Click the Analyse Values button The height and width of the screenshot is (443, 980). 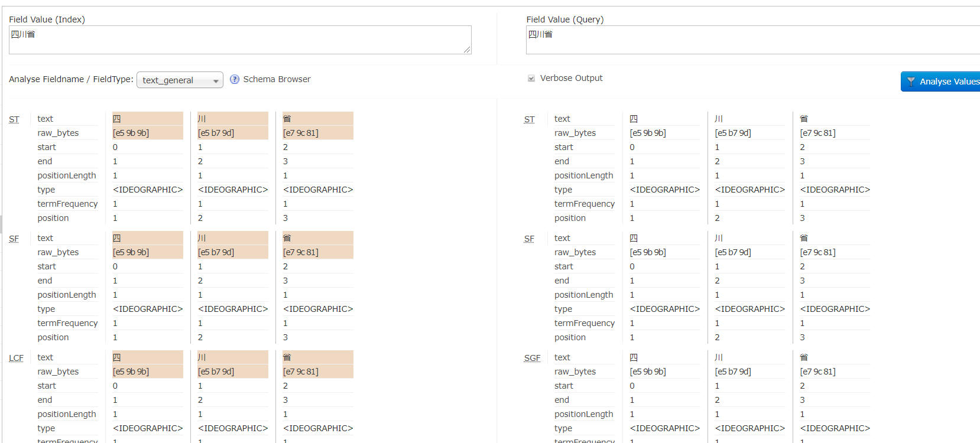[x=940, y=82]
